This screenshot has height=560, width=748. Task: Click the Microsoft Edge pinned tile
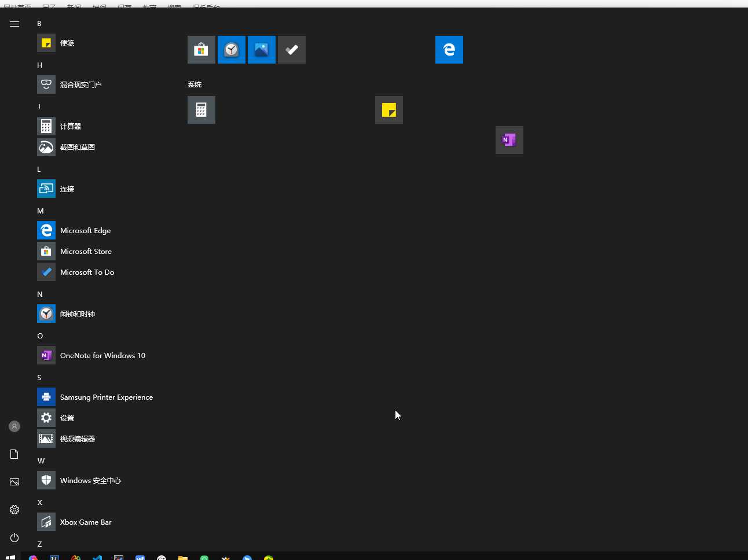click(449, 50)
